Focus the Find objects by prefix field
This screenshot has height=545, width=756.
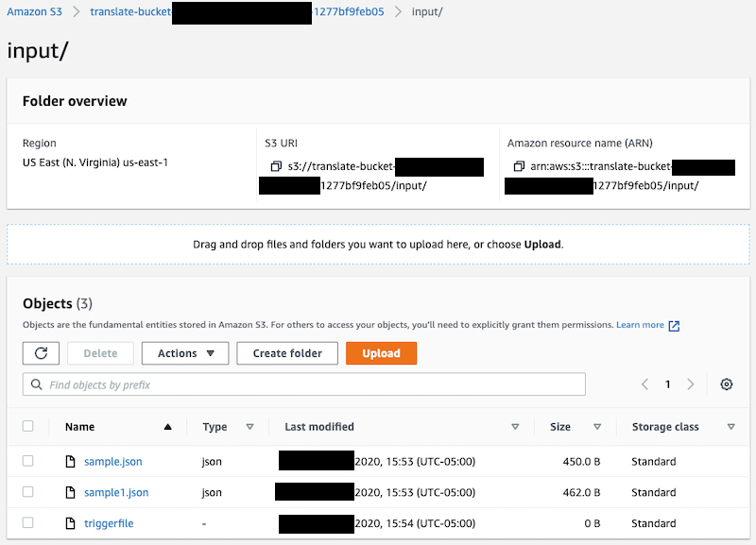click(x=303, y=384)
